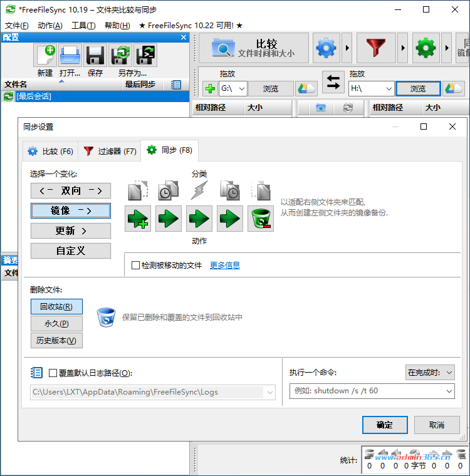Click the 取消 button
This screenshot has width=470, height=476.
point(437,425)
